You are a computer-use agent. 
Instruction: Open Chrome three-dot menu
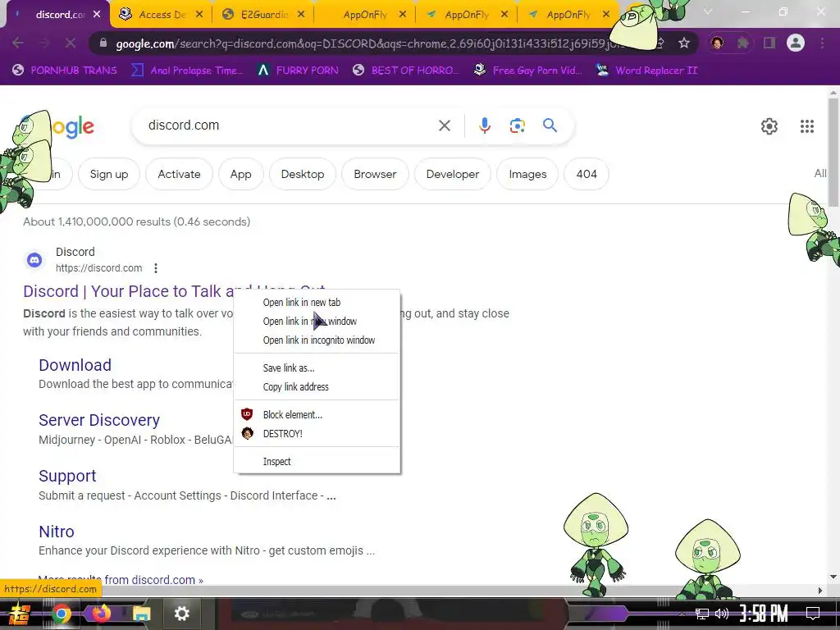coord(822,43)
